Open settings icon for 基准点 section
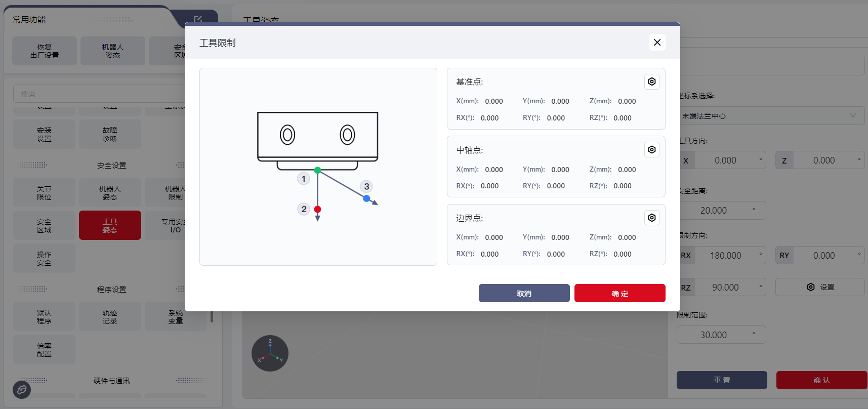 point(651,81)
